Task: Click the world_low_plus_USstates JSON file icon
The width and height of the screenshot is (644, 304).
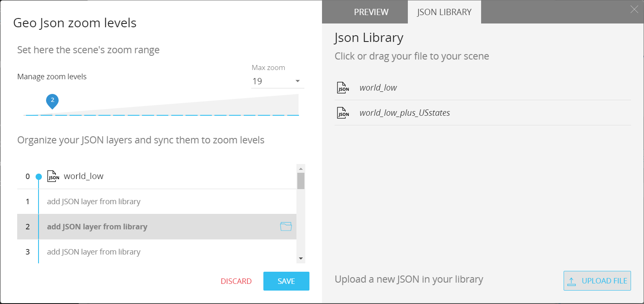Action: click(343, 113)
